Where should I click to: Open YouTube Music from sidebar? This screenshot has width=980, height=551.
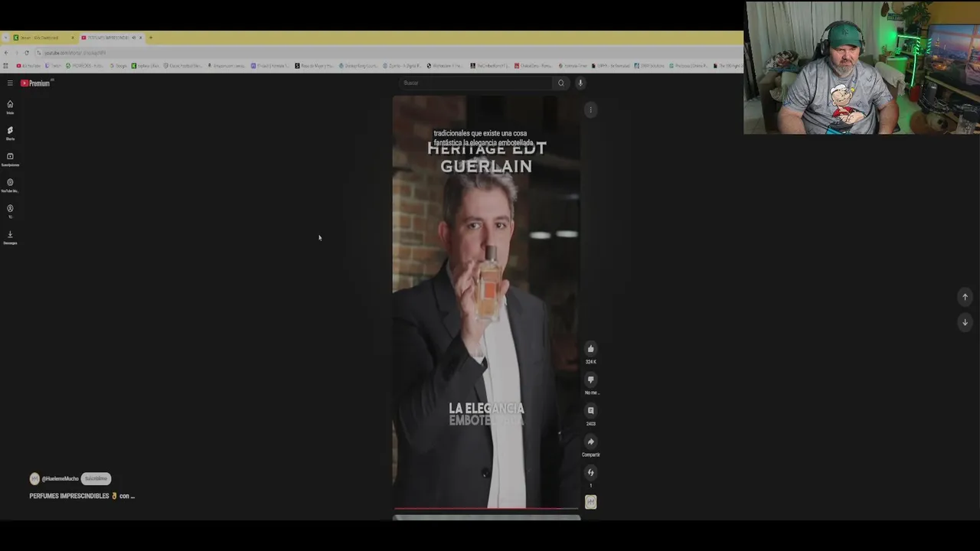tap(10, 185)
